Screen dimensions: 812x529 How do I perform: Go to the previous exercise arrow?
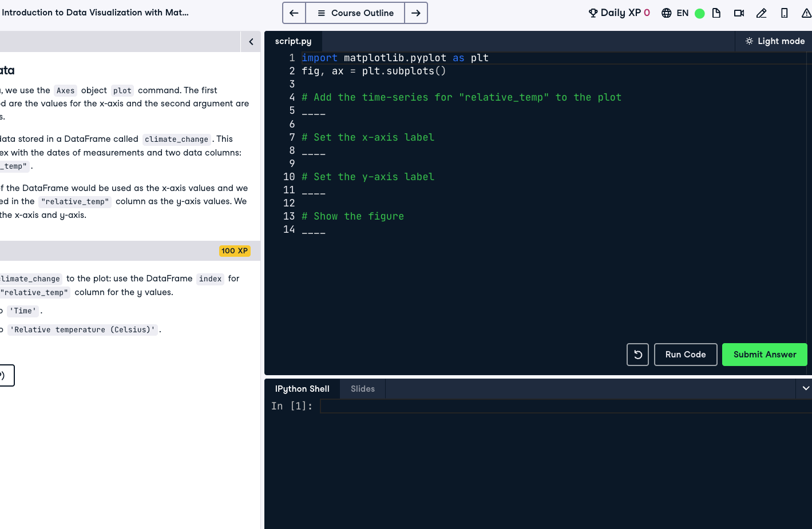[x=294, y=13]
